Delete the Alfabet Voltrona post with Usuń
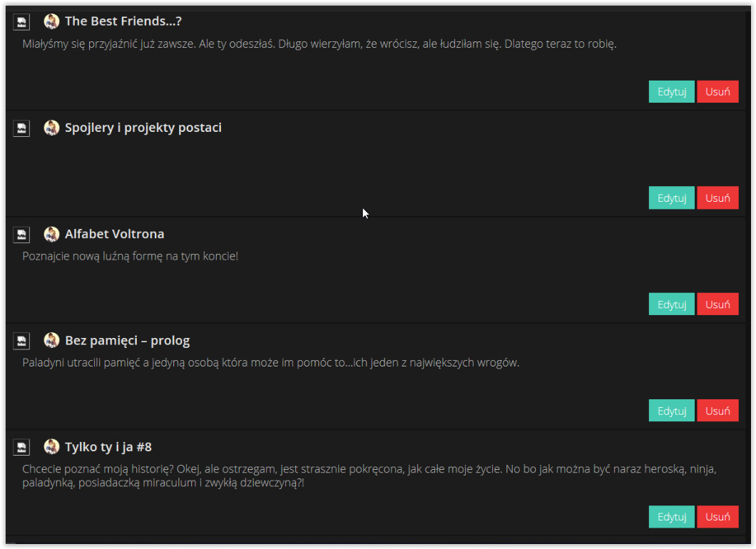This screenshot has height=549, width=756. [717, 304]
